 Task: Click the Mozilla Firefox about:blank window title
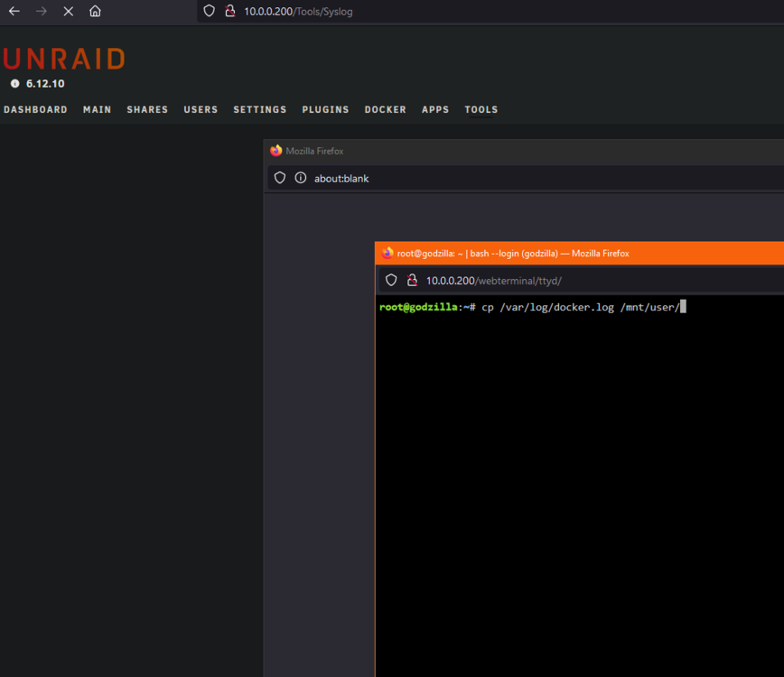(x=314, y=151)
